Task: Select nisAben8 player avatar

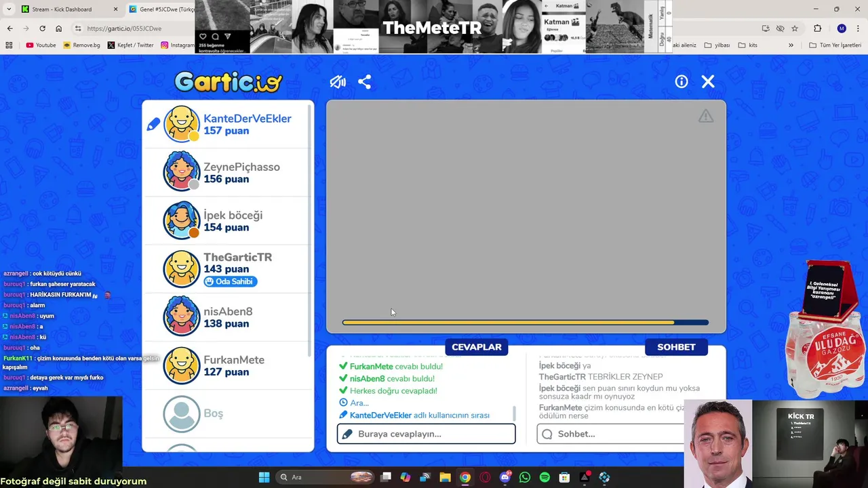Action: [x=182, y=317]
